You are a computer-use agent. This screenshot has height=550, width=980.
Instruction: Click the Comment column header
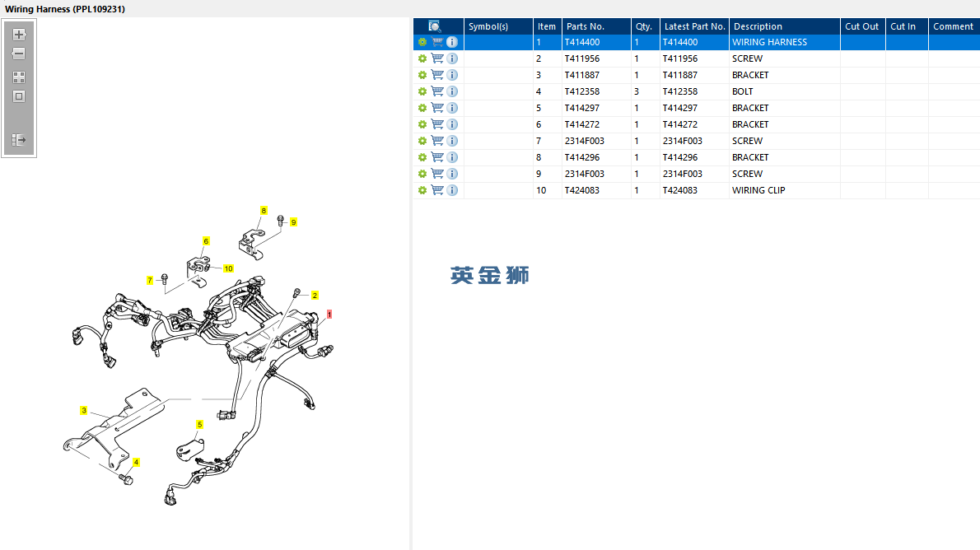coord(954,26)
